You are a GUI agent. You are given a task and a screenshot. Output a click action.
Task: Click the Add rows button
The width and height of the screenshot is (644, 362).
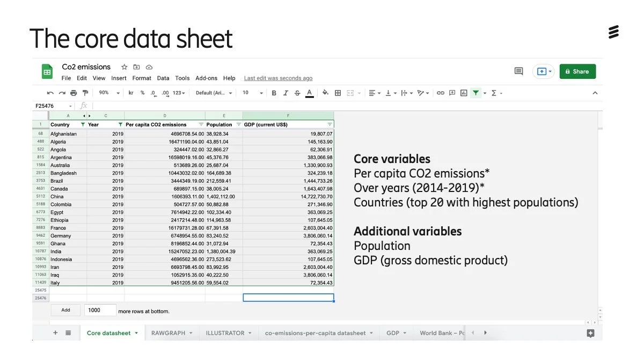click(65, 310)
